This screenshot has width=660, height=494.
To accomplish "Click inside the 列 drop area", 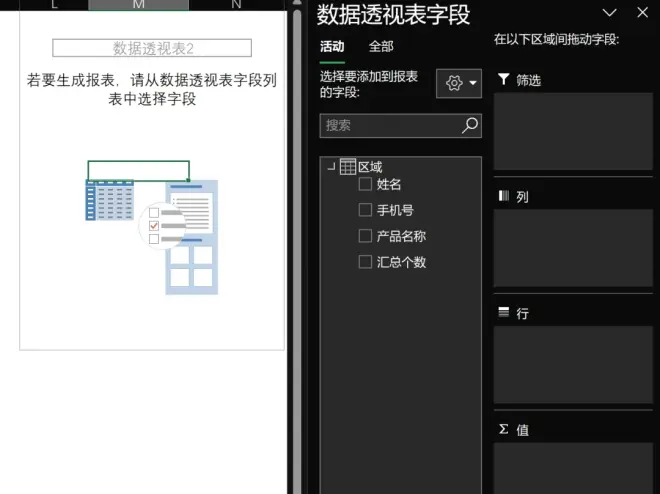I will [x=573, y=248].
